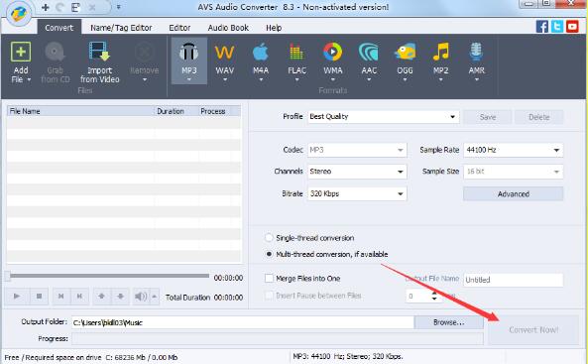Select Single-thread conversion option
Image resolution: width=588 pixels, height=364 pixels.
point(269,238)
